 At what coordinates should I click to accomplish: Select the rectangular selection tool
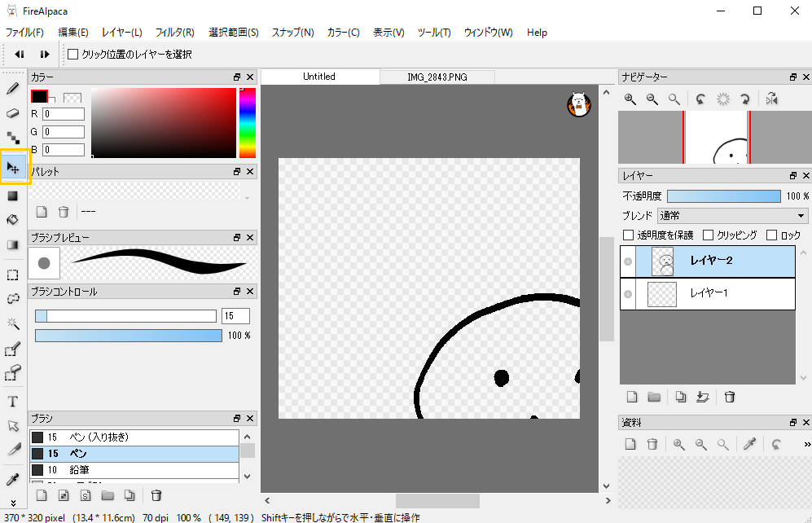(x=11, y=275)
